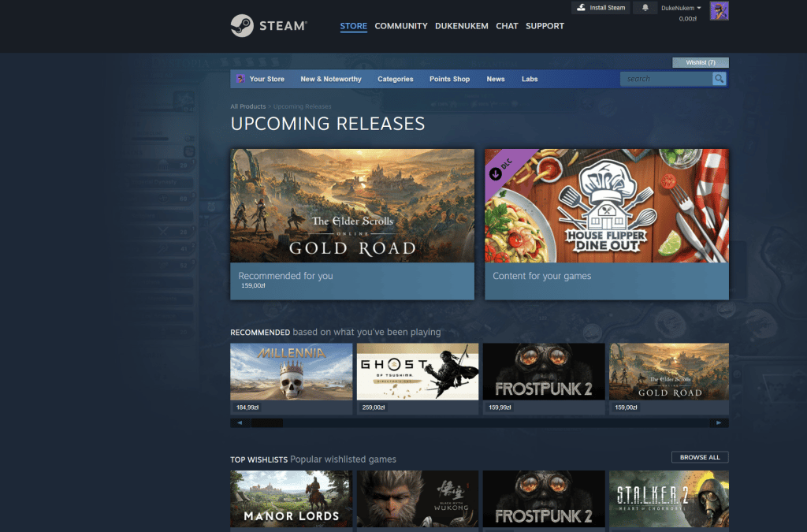
Task: Click the Recommended for you caption
Action: tap(285, 276)
